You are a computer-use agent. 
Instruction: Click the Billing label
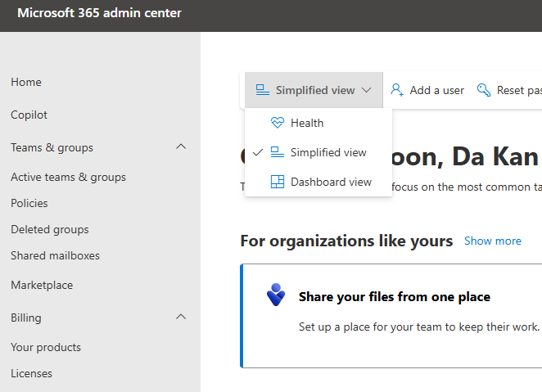coord(26,318)
